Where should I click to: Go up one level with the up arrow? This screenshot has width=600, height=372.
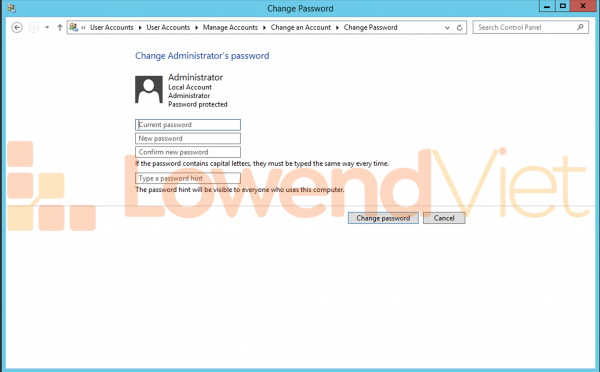(x=60, y=28)
